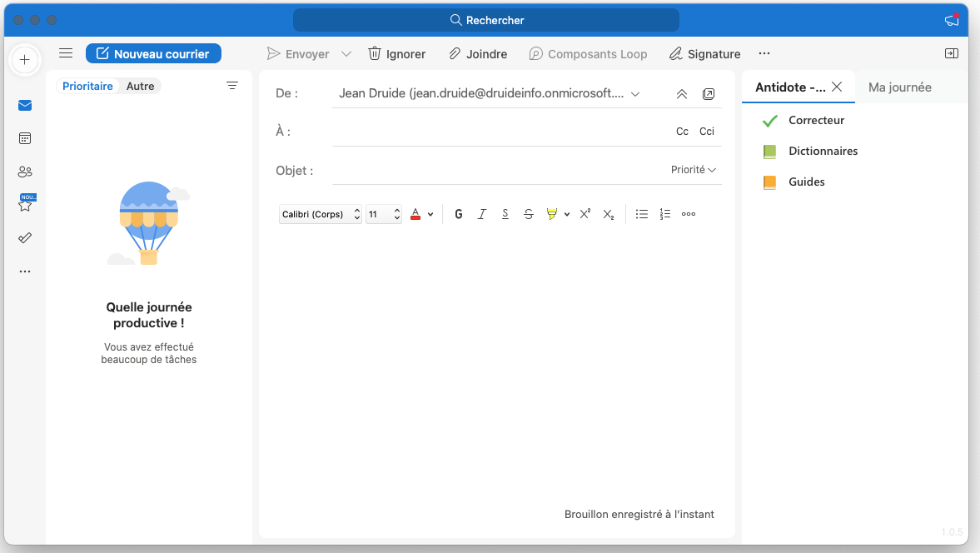Open Antidote Guides
This screenshot has height=553, width=980.
pyautogui.click(x=769, y=182)
